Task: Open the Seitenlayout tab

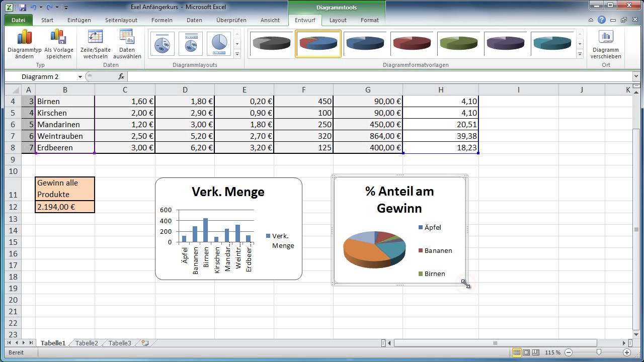Action: pyautogui.click(x=121, y=20)
